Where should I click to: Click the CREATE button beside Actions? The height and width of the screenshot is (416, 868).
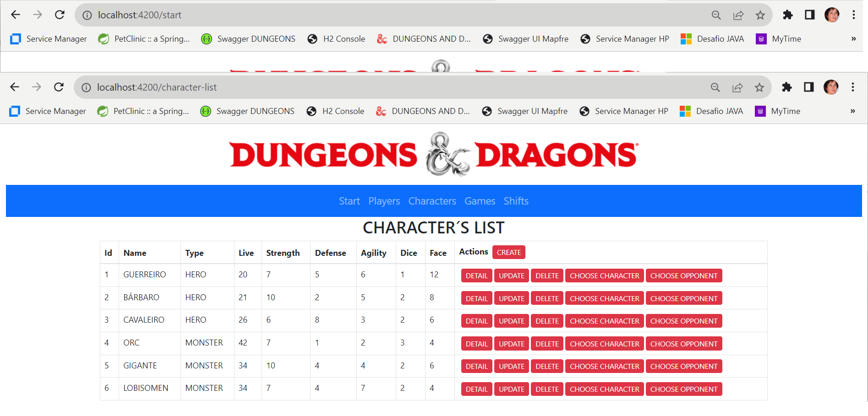click(x=509, y=252)
